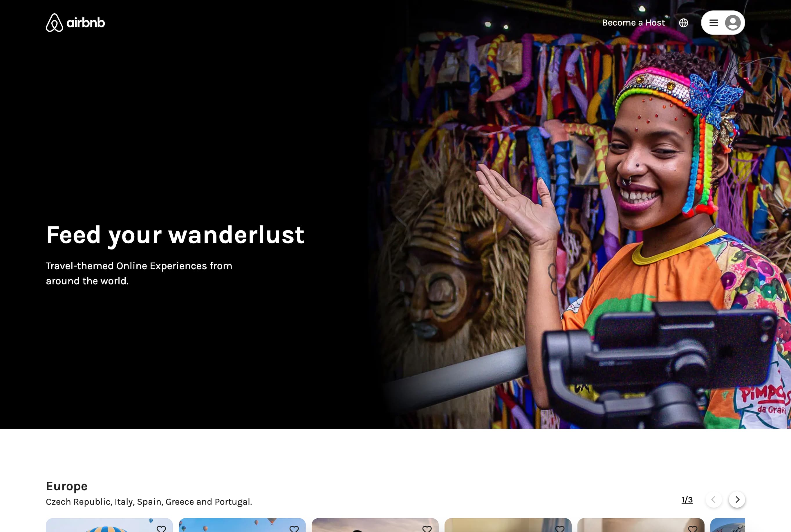Open the partially visible sixth Europe card
Screen dimensions: 791x532
click(x=728, y=525)
